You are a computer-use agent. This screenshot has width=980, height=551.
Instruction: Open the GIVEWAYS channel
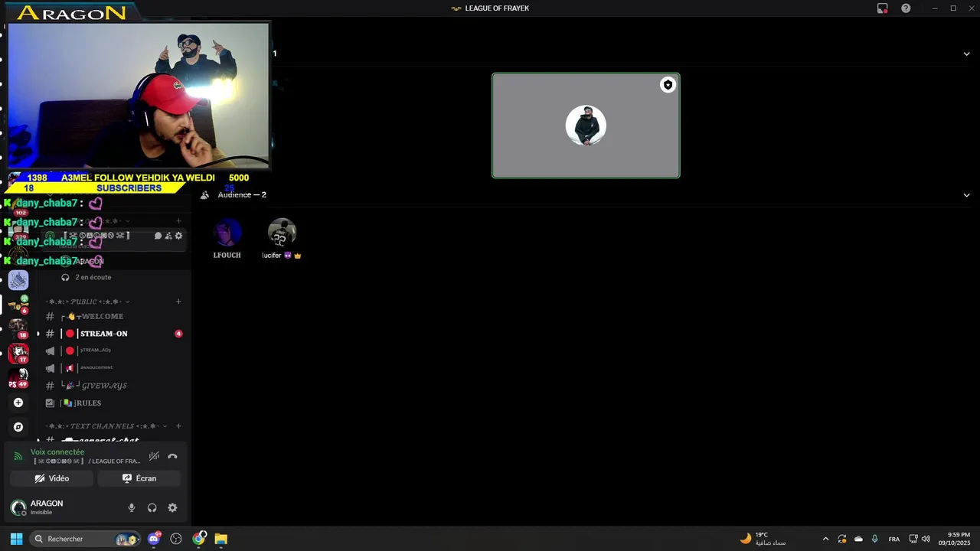pos(111,386)
